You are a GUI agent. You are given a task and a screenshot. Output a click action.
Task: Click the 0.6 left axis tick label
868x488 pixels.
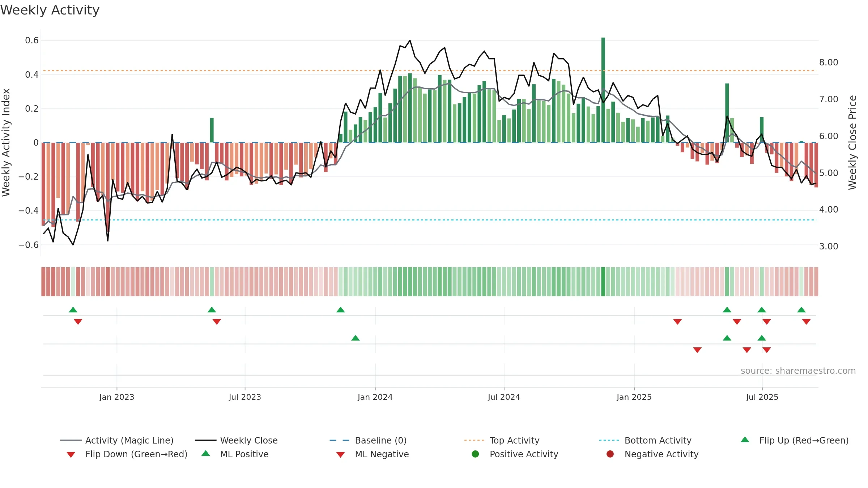[32, 40]
